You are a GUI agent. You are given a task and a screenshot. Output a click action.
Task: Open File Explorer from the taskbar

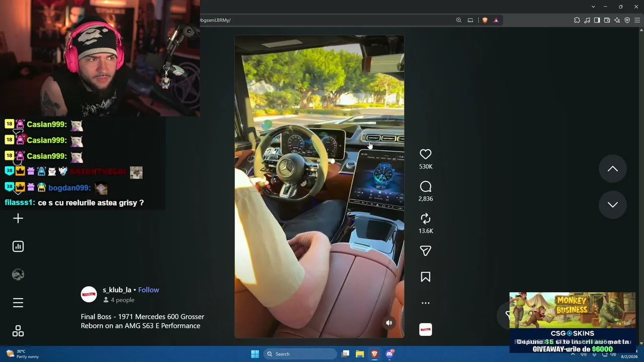point(360,354)
